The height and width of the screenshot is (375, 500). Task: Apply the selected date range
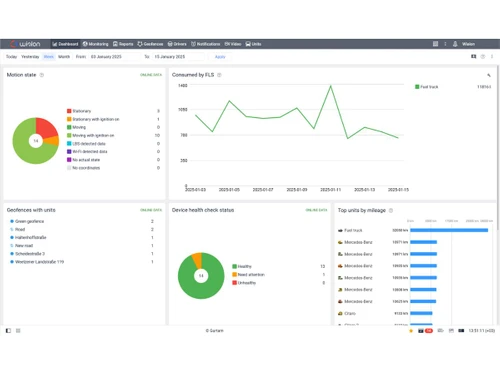tap(220, 57)
